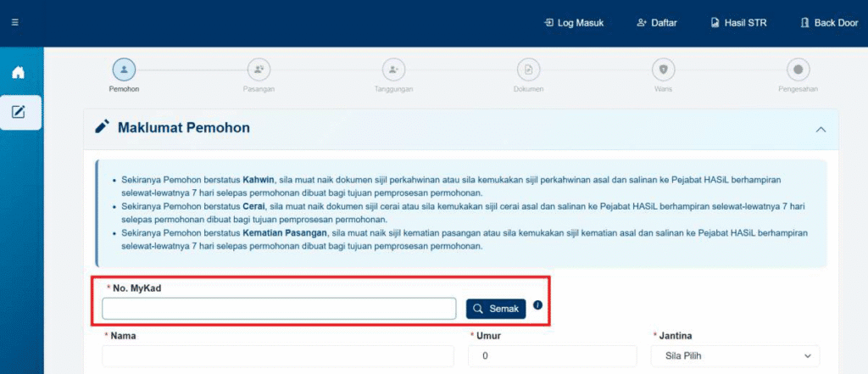Click the Pemohon step icon
Image resolution: width=868 pixels, height=374 pixels.
pos(124,70)
